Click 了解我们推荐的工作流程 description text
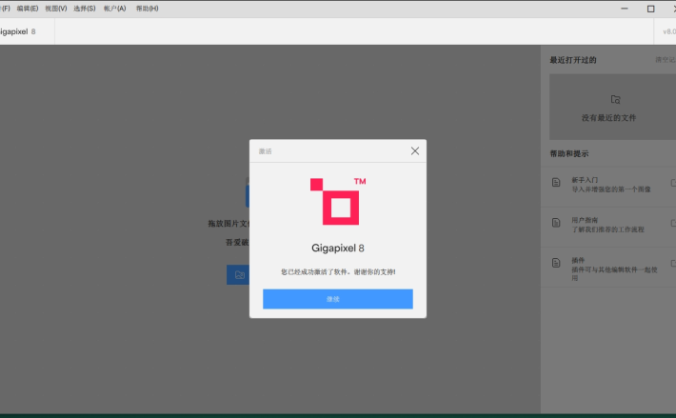676x418 pixels. coord(608,229)
